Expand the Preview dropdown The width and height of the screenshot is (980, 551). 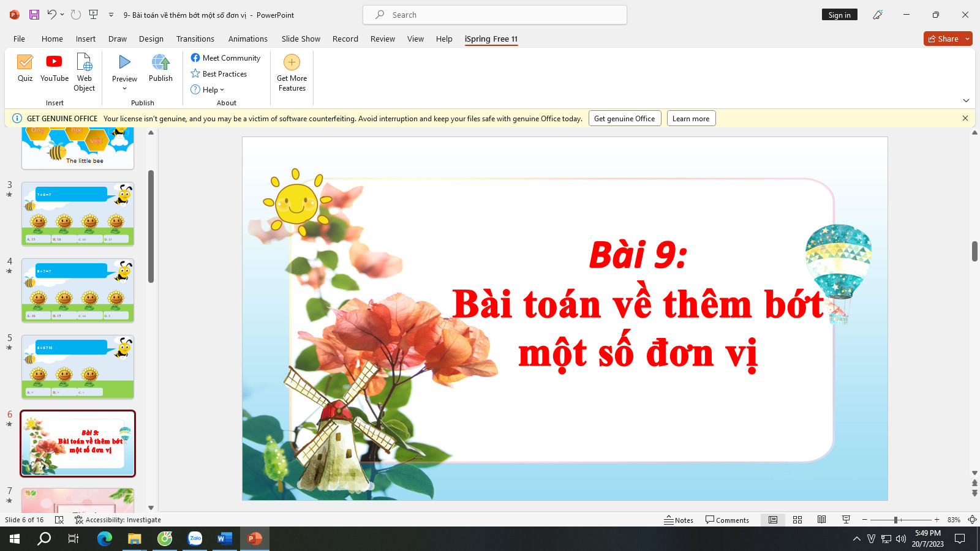[124, 89]
